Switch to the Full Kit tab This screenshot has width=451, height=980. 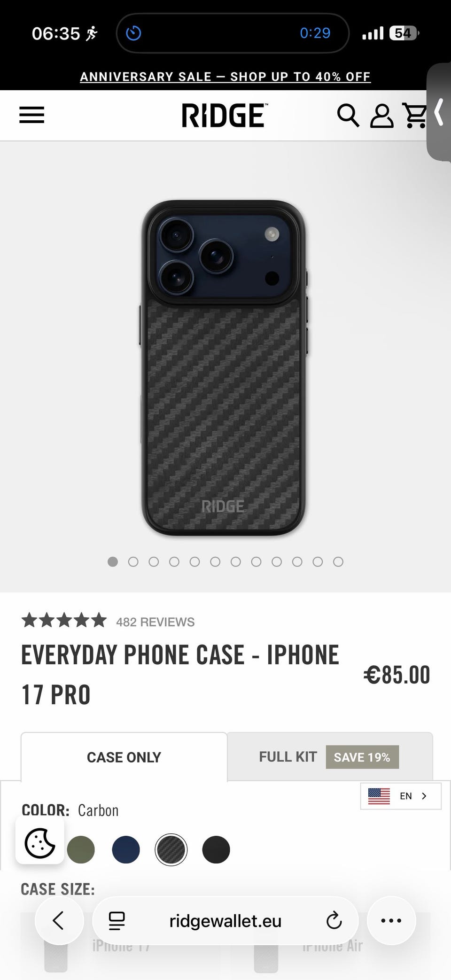point(330,757)
